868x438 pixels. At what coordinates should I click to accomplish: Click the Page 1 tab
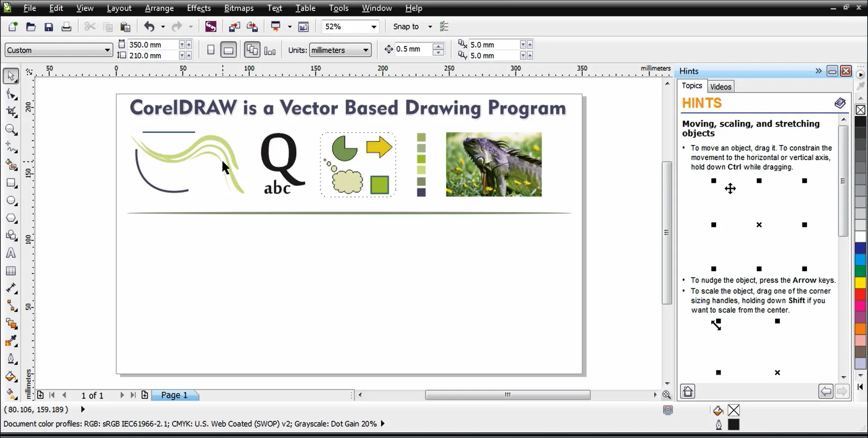click(174, 395)
